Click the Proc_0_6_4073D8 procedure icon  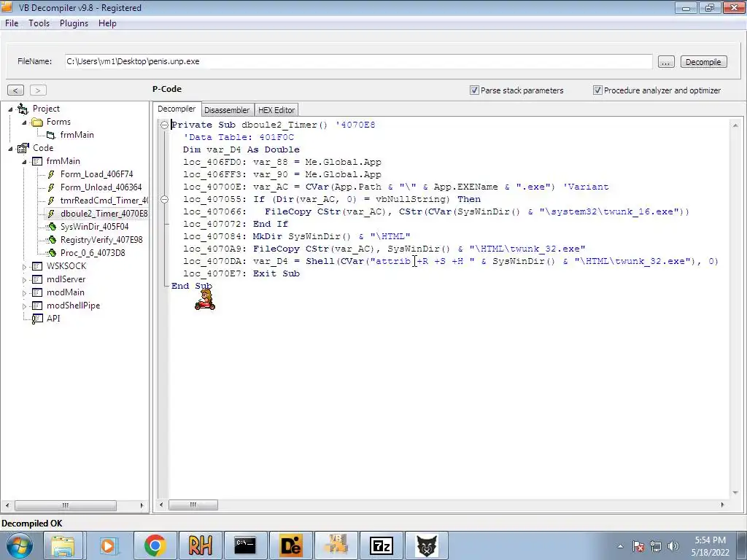pyautogui.click(x=52, y=253)
